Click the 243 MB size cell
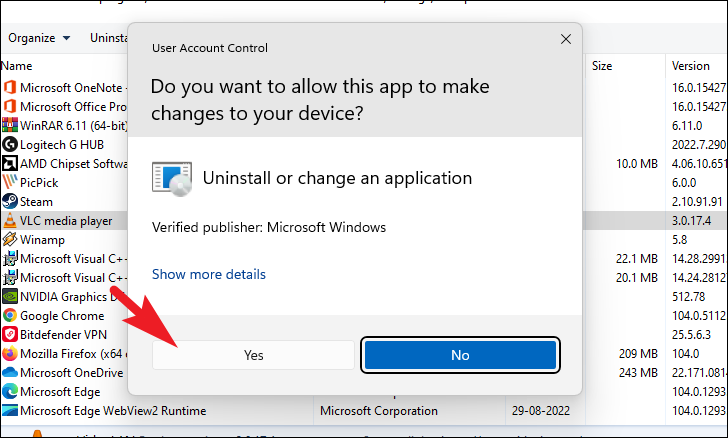728x438 pixels. (638, 373)
